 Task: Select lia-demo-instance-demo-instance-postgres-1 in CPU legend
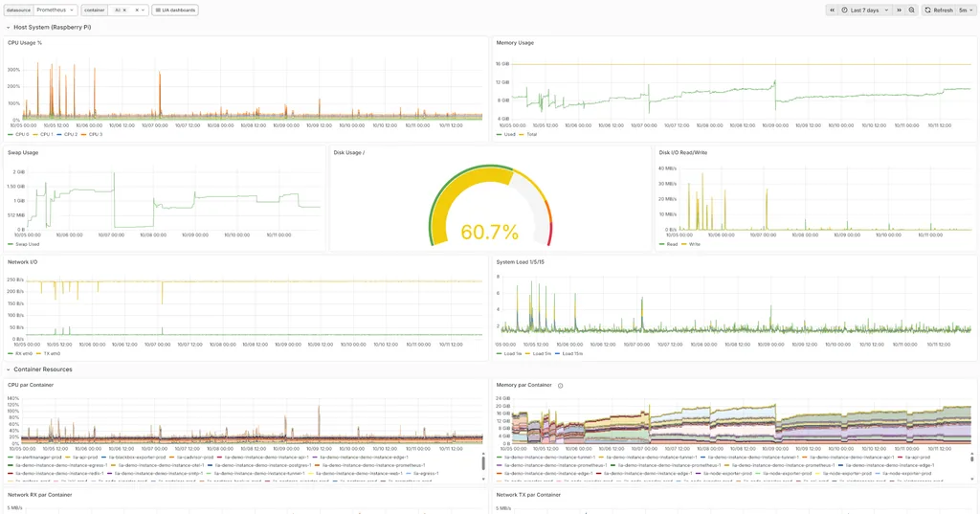[x=261, y=465]
